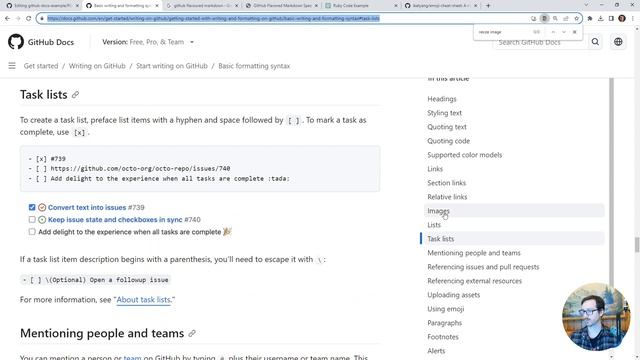Open the browser three-dot menu
The image size is (640, 360).
click(x=633, y=18)
